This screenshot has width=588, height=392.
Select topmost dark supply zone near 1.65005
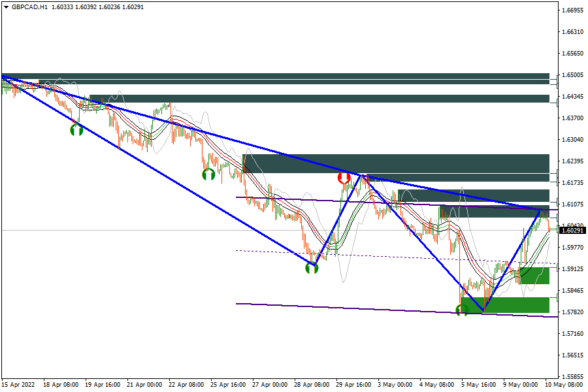[274, 76]
